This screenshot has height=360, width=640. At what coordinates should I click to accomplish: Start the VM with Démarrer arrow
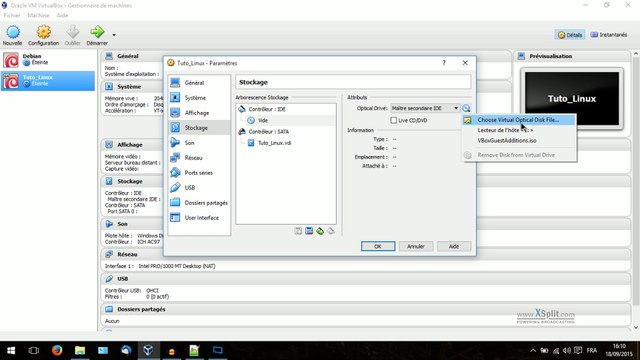pos(97,35)
